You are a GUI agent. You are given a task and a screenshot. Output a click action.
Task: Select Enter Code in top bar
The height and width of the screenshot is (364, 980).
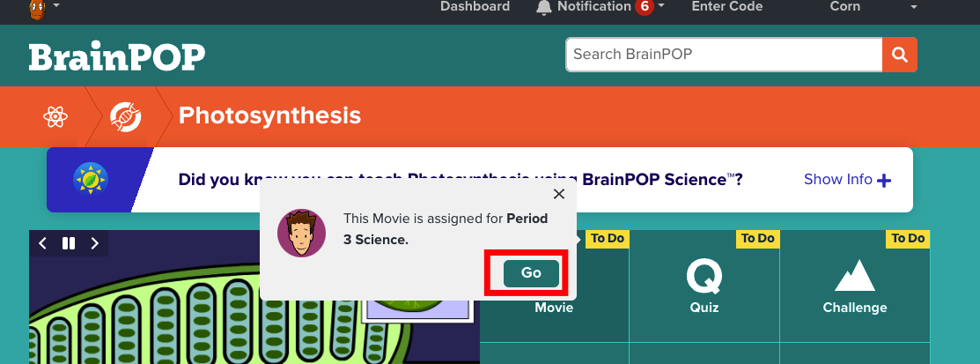point(726,7)
